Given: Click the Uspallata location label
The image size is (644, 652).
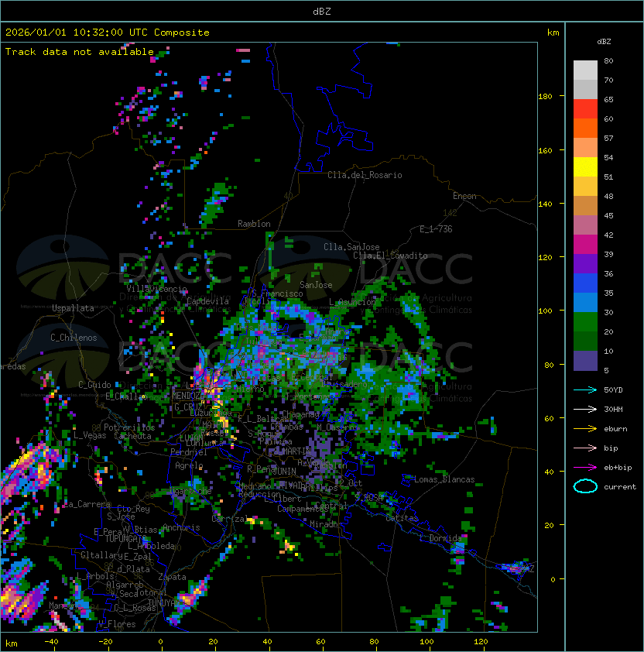Looking at the screenshot, I should click(73, 308).
